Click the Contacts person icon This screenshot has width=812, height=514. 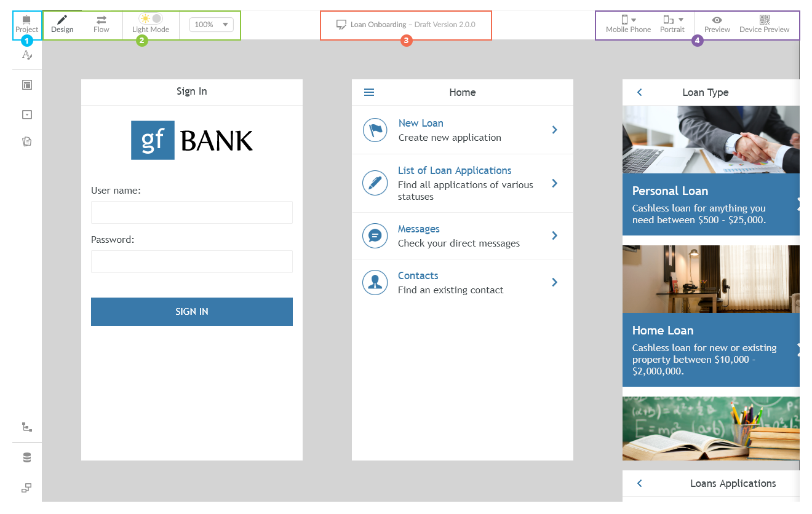point(375,282)
